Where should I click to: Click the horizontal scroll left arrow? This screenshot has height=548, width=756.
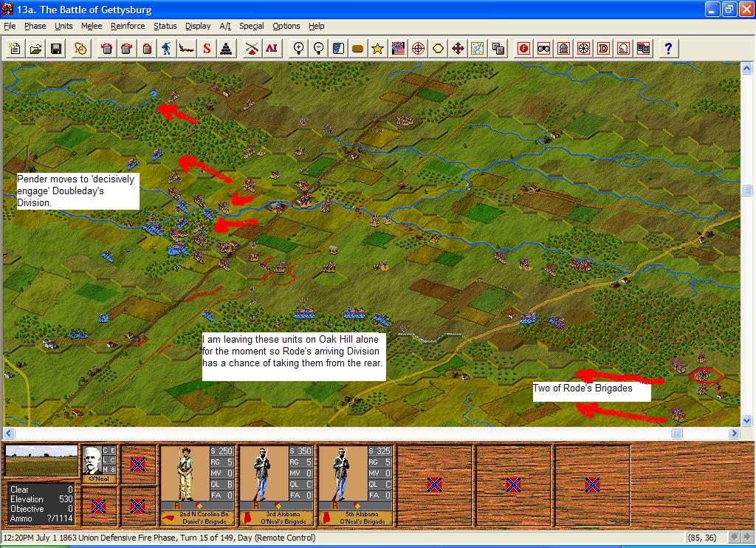point(9,434)
